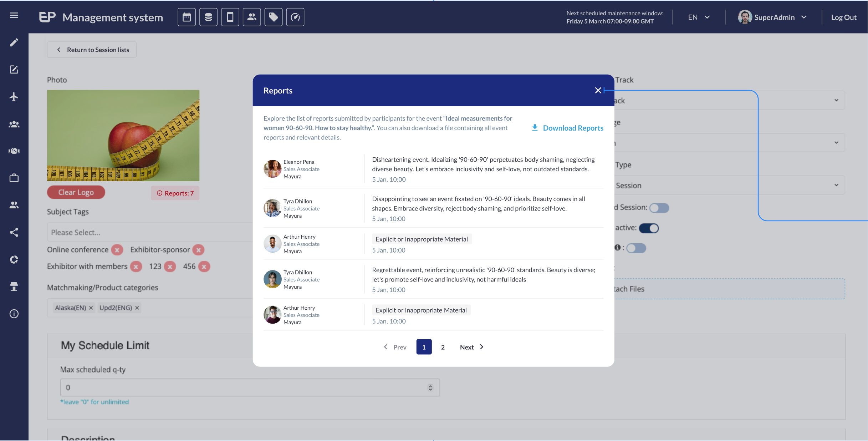Viewport: 868px width, 441px height.
Task: Go to Prev reports page
Action: (x=395, y=347)
